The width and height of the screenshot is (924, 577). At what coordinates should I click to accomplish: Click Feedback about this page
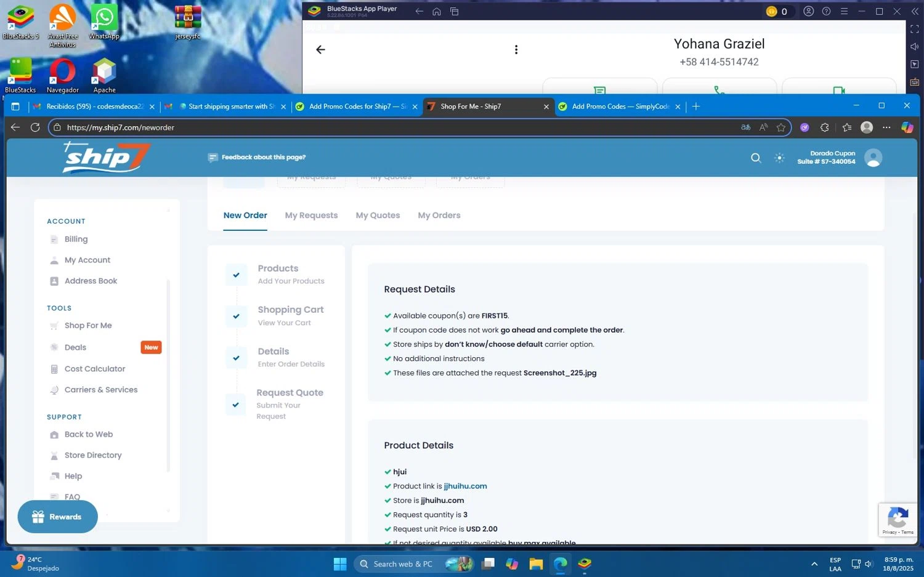[x=257, y=158]
